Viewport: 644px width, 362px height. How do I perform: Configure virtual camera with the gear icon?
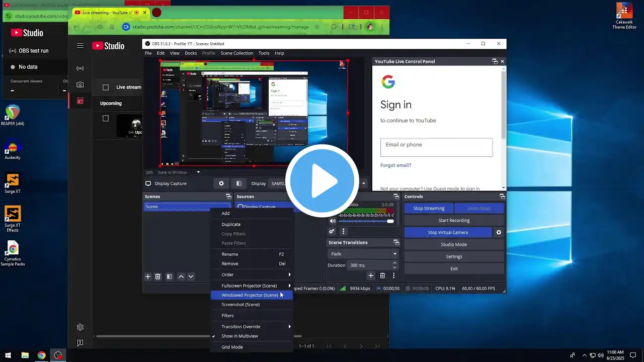click(499, 232)
